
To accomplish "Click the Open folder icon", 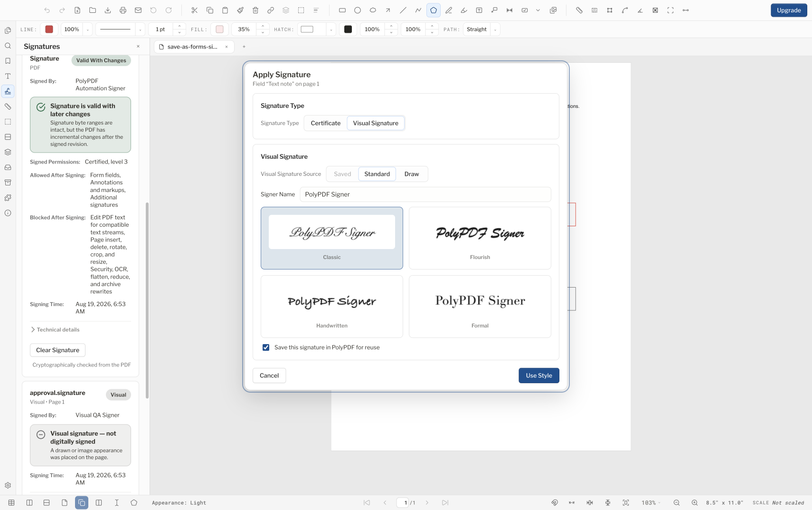I will [x=93, y=10].
